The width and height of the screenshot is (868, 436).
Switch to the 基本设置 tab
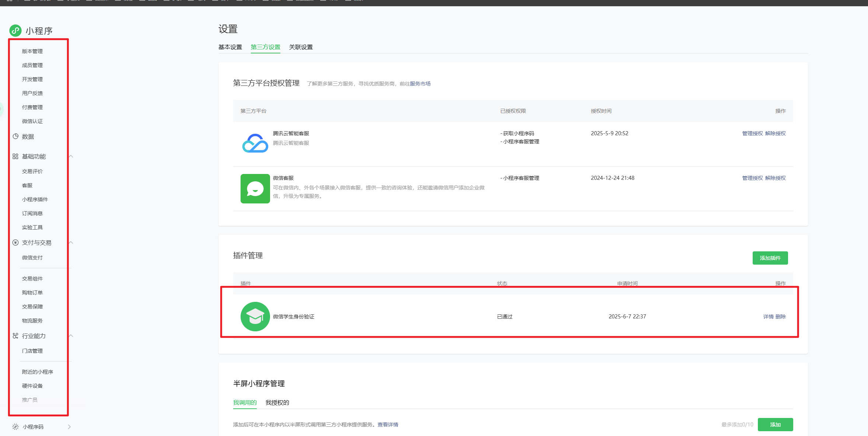click(x=230, y=47)
